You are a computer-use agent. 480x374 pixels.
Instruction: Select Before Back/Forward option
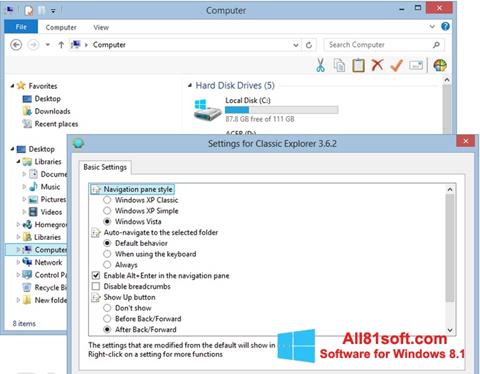[x=107, y=319]
